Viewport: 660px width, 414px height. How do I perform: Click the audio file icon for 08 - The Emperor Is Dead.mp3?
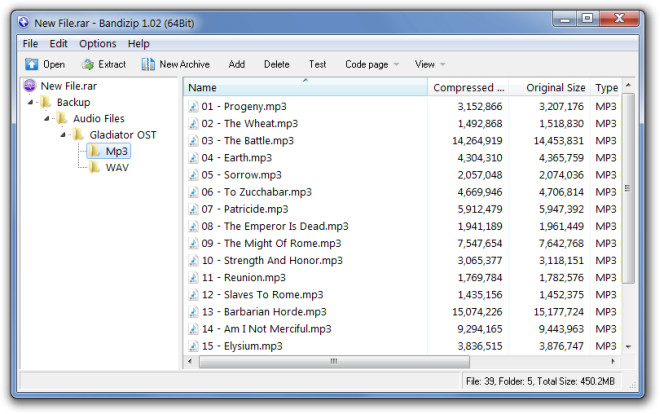tap(193, 226)
